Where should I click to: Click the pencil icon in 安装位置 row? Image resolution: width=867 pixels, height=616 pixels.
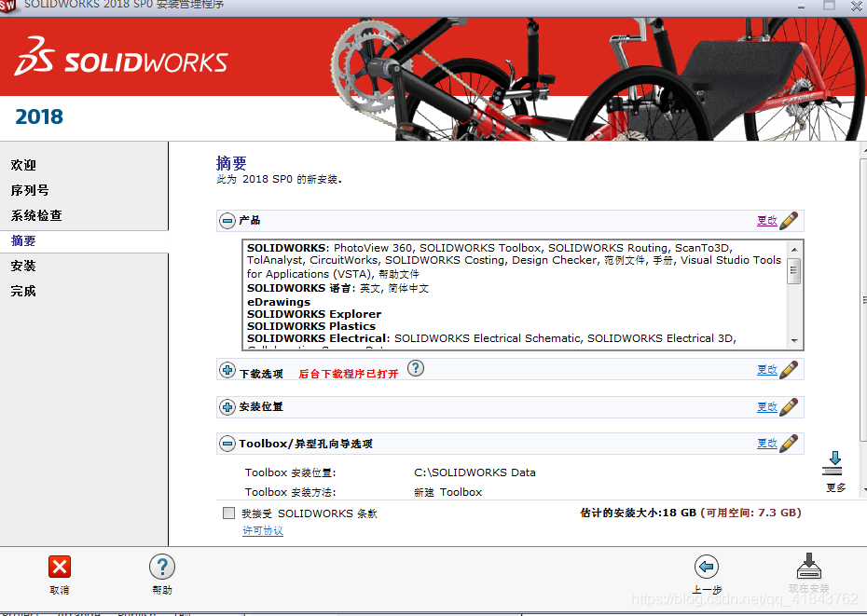click(789, 406)
